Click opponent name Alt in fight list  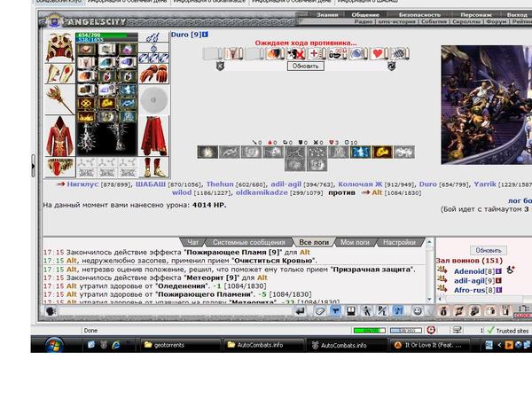(377, 192)
